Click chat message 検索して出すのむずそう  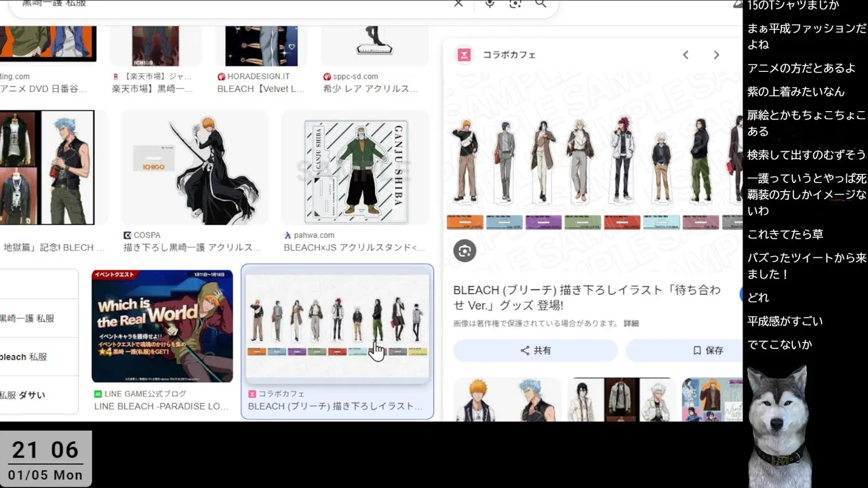[806, 155]
